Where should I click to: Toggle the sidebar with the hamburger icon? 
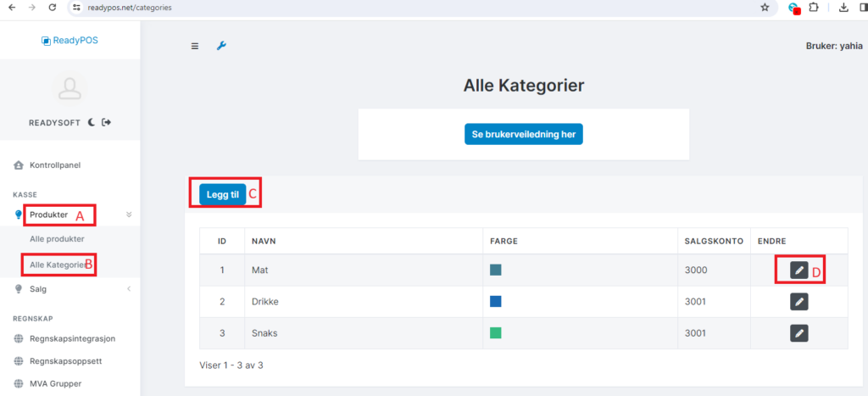[x=195, y=46]
